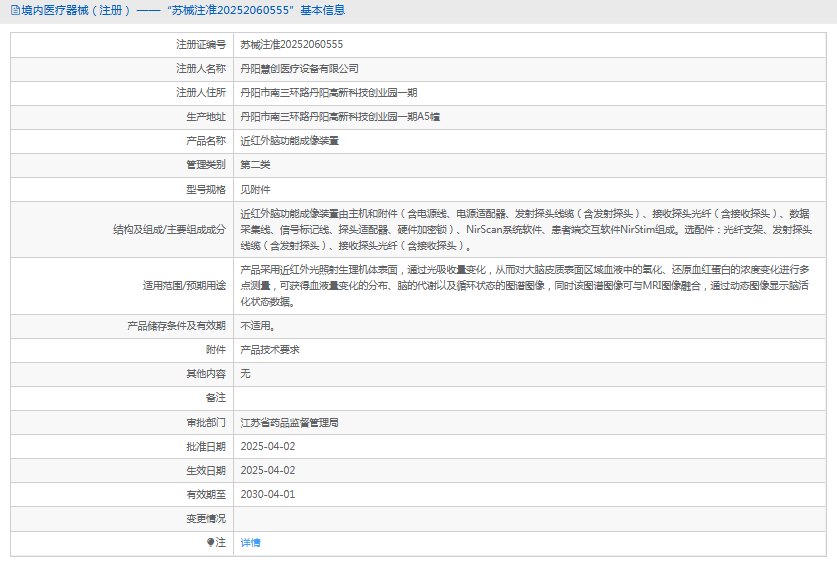Click the document icon in the page title
This screenshot has width=837, height=563.
pyautogui.click(x=15, y=10)
